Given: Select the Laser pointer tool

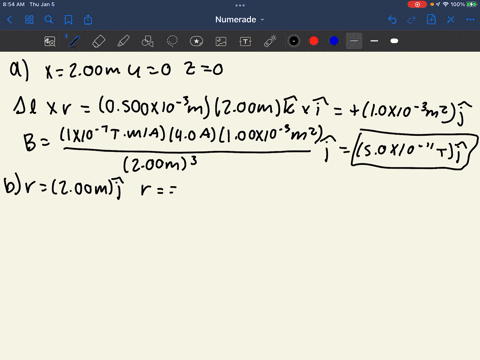Looking at the screenshot, I should [270, 41].
